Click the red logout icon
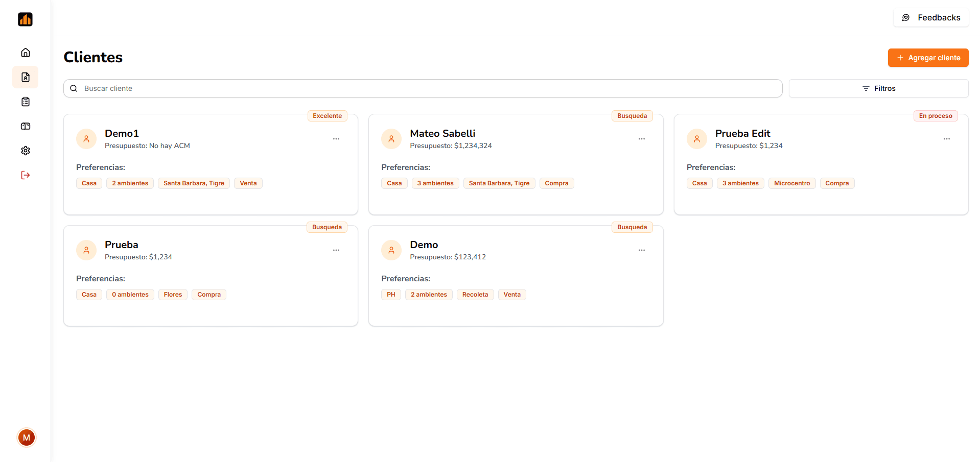 coord(26,175)
